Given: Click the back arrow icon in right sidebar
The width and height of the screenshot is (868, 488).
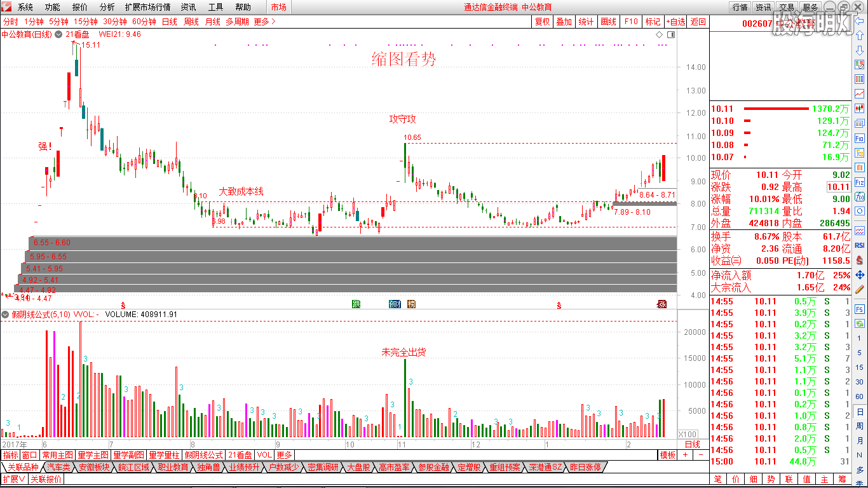Looking at the screenshot, I should pyautogui.click(x=860, y=21).
